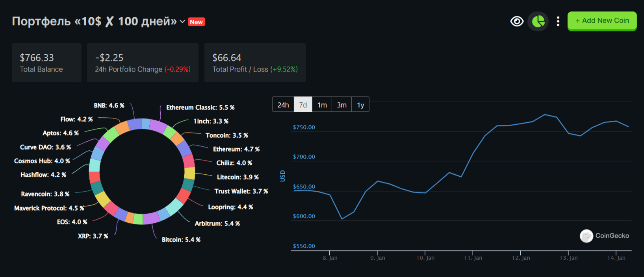Click the Ethereum Classic: 5.5 % label

pyautogui.click(x=200, y=107)
